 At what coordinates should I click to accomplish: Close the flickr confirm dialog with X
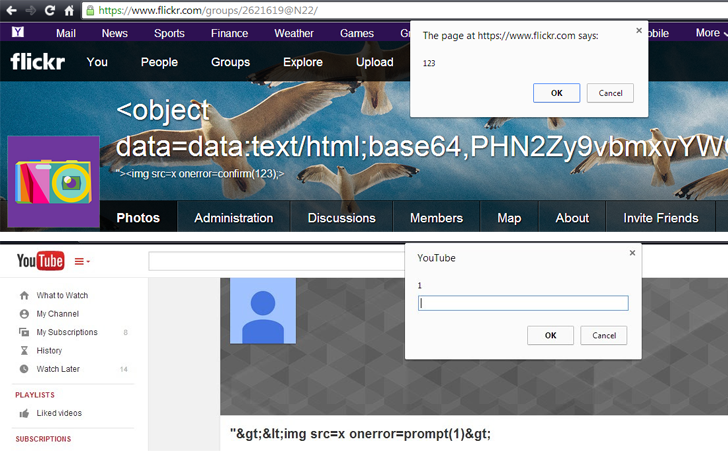[x=639, y=30]
